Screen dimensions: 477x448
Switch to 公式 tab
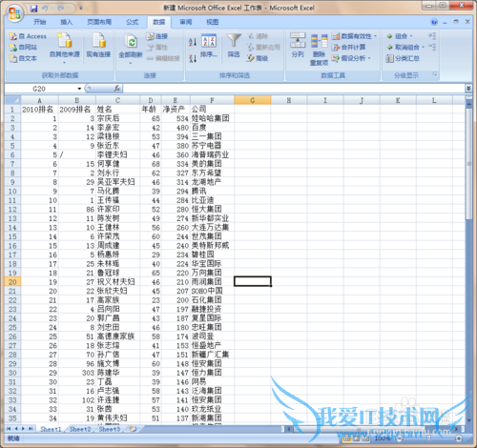coord(132,22)
